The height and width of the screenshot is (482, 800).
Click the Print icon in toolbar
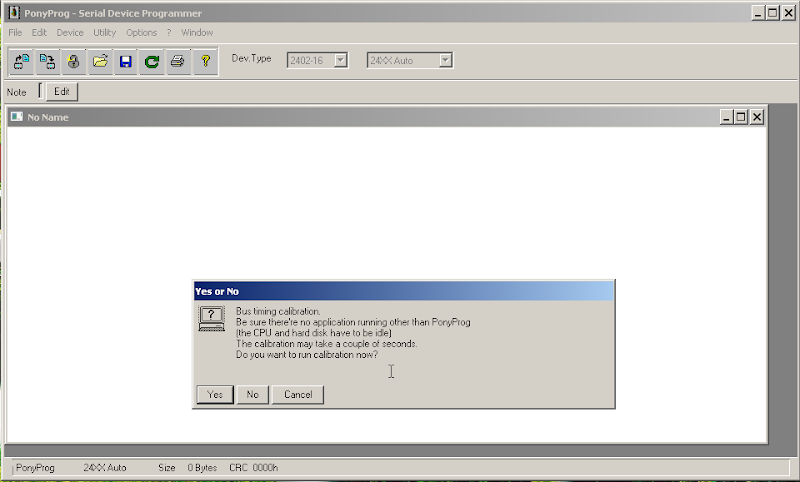tap(178, 62)
